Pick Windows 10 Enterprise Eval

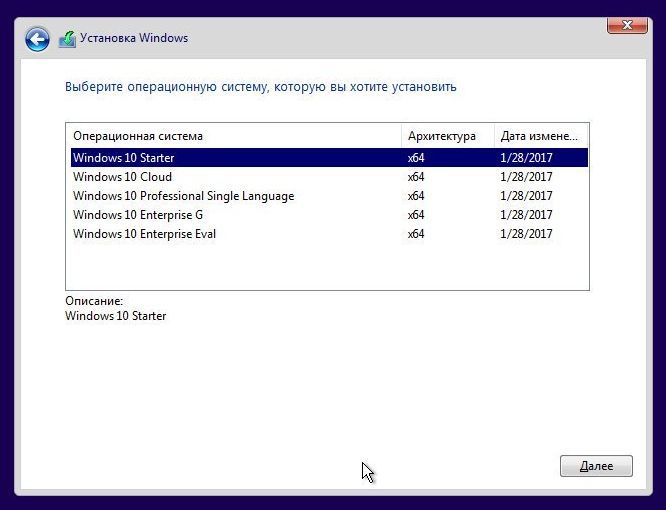(x=144, y=234)
